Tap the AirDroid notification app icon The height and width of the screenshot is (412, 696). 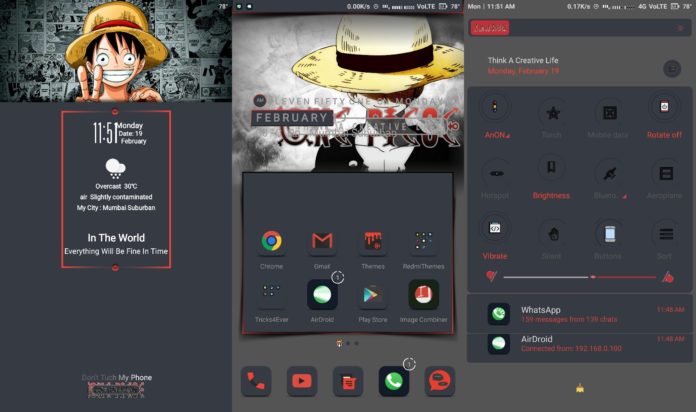498,343
